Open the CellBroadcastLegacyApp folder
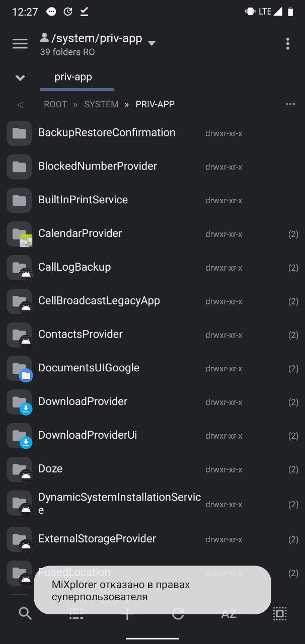 click(x=152, y=301)
